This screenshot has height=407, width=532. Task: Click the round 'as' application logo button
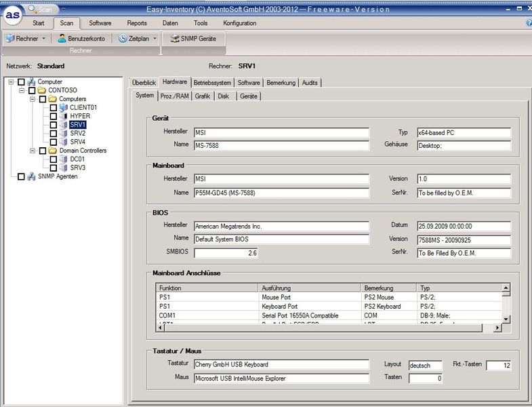pyautogui.click(x=13, y=16)
